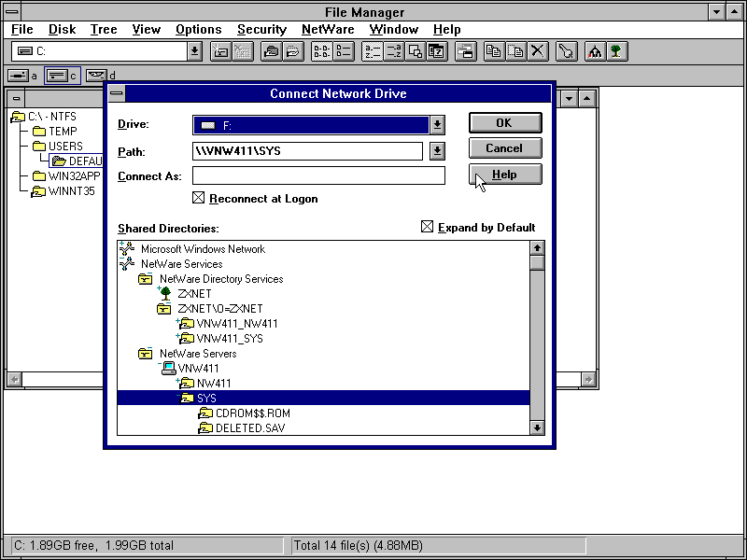
Task: Sort files by name using toolbar icon
Action: [372, 51]
